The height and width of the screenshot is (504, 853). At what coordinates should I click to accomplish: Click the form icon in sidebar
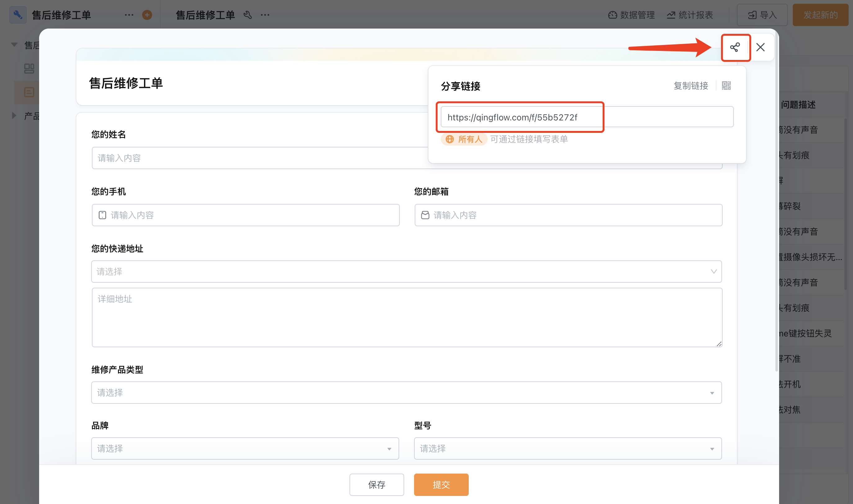29,92
